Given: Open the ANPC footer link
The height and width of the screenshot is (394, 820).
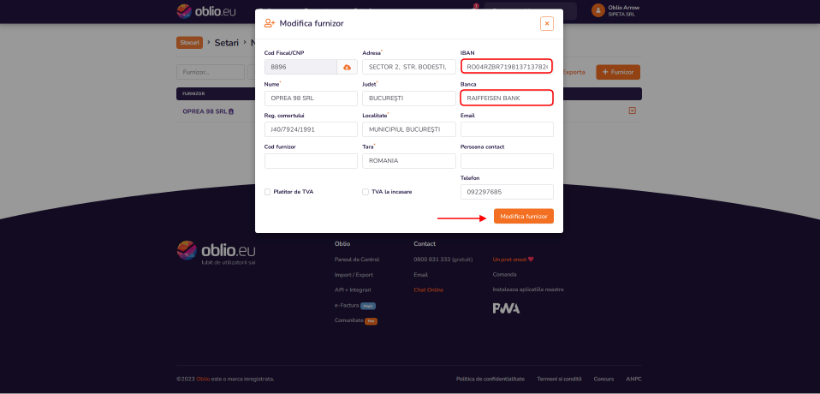Looking at the screenshot, I should coord(634,379).
